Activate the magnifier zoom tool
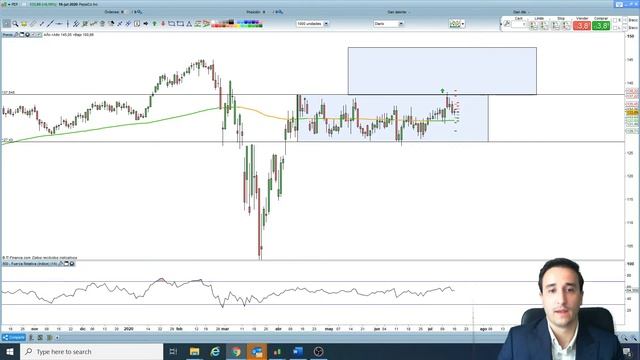The image size is (640, 360). (16, 24)
